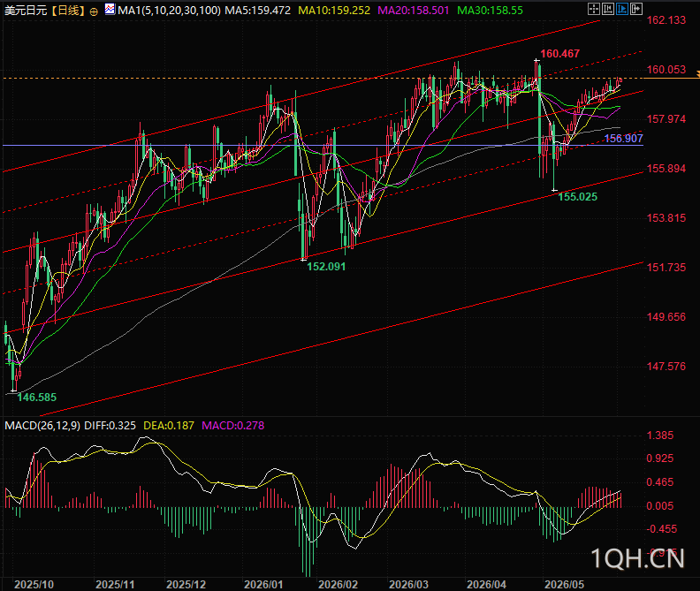Click the 155.025 low price label
This screenshot has width=700, height=591.
(x=578, y=197)
